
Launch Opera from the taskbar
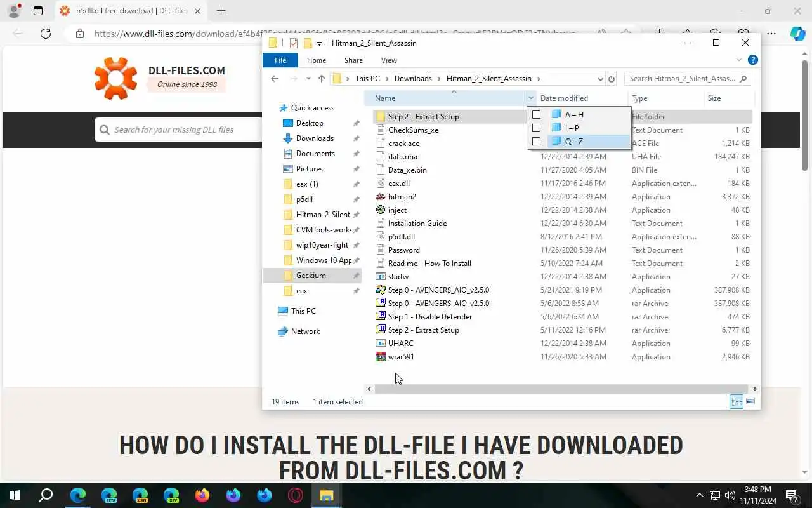click(x=296, y=495)
